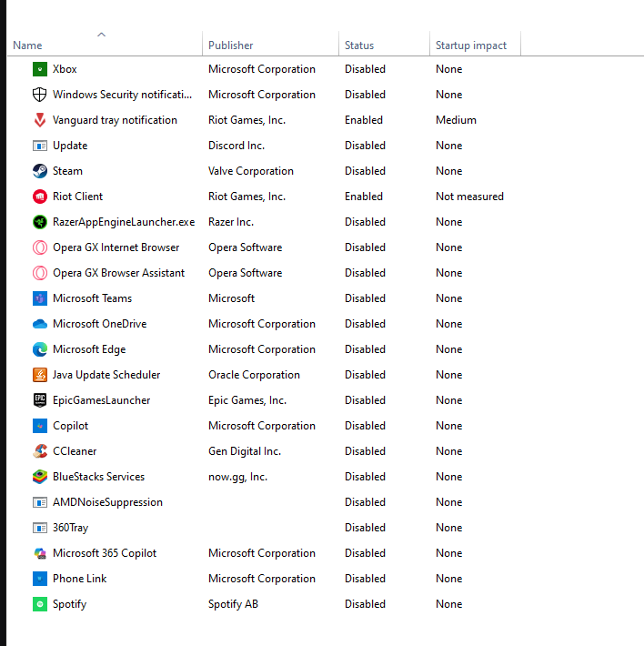This screenshot has width=644, height=646.
Task: Click the "Epic Games, Inc." publisher cell
Action: [x=247, y=400]
